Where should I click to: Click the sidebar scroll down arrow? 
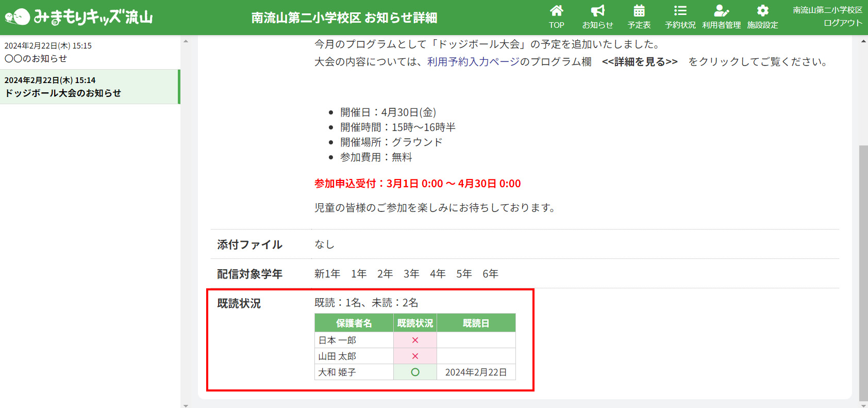186,405
